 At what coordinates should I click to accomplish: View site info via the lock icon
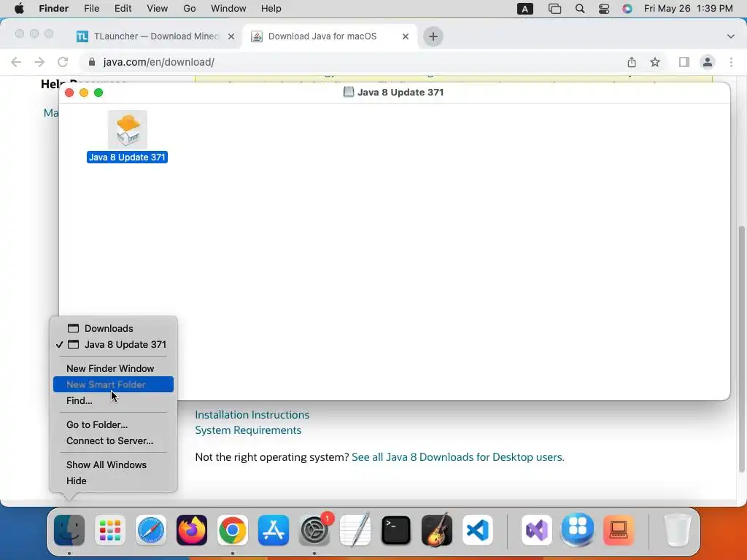coord(93,62)
